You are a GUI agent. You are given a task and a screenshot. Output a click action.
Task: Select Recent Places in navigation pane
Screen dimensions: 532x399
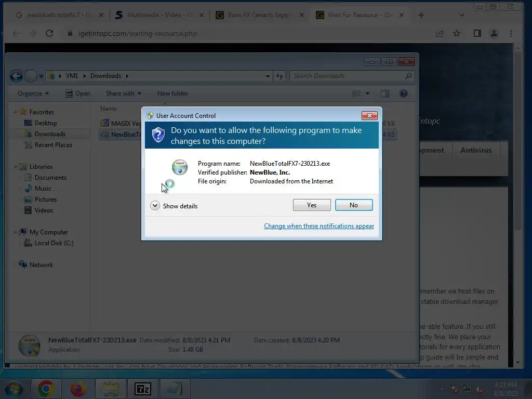tap(54, 145)
